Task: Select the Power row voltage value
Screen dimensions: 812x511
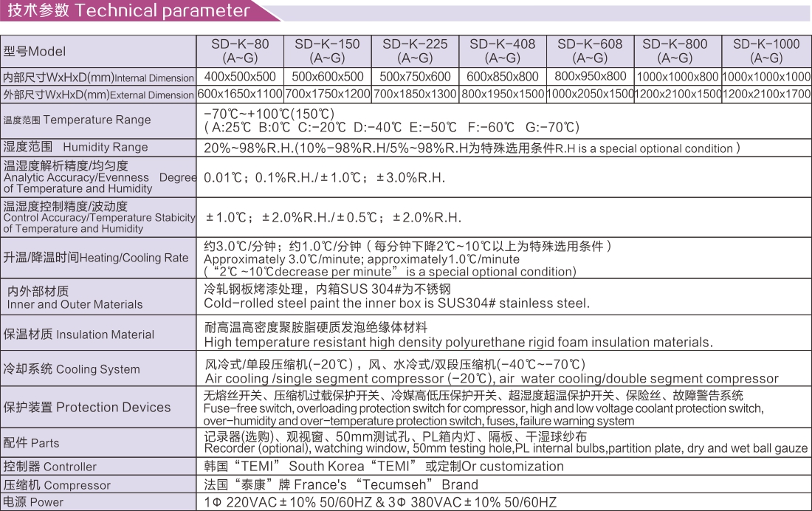Action: click(380, 502)
